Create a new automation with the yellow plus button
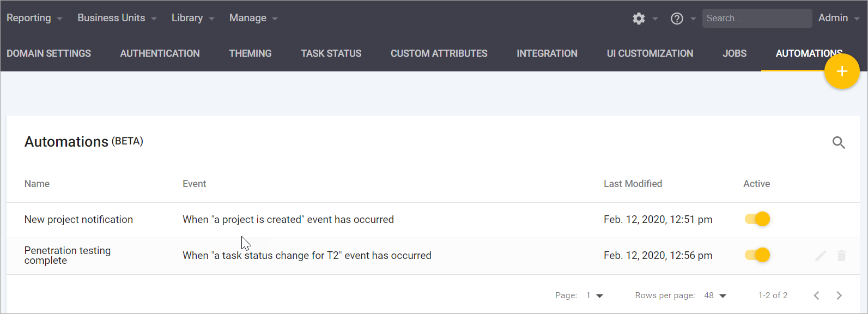 point(842,71)
